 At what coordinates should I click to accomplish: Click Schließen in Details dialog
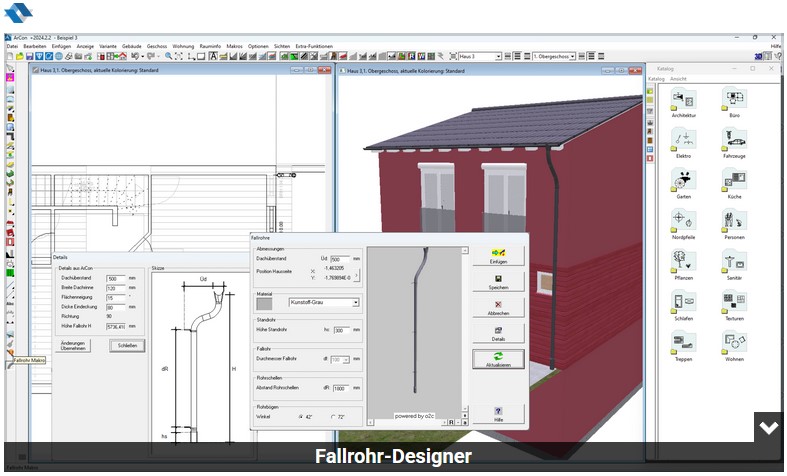point(127,345)
